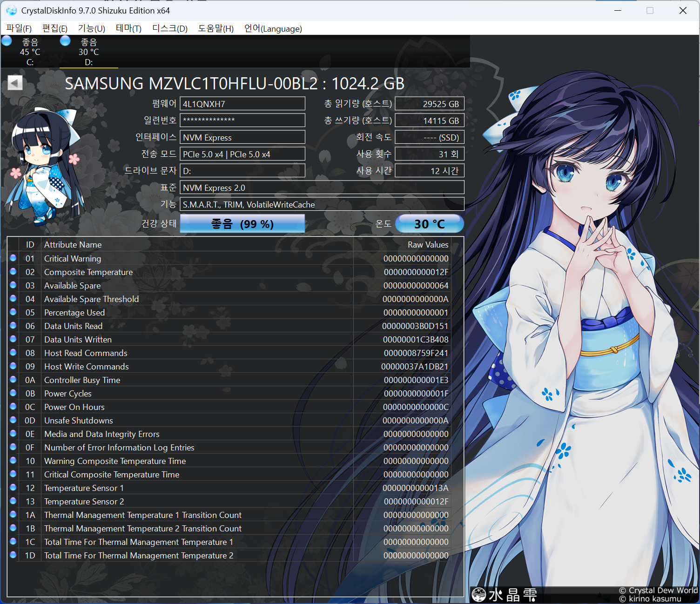Click status dot for Available Spare Threshold
The height and width of the screenshot is (604, 700).
[13, 298]
